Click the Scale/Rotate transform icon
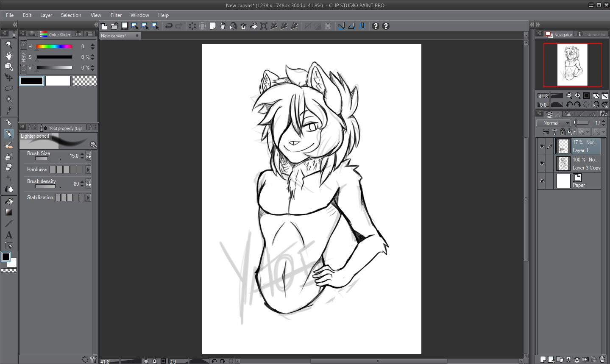 (264, 26)
